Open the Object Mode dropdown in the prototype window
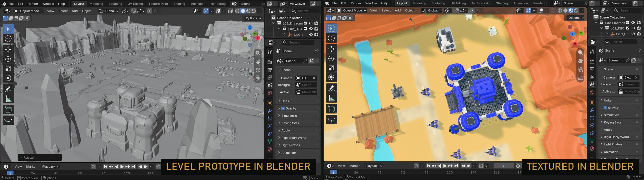Screen dimensions: 644x180 (x=29, y=11)
